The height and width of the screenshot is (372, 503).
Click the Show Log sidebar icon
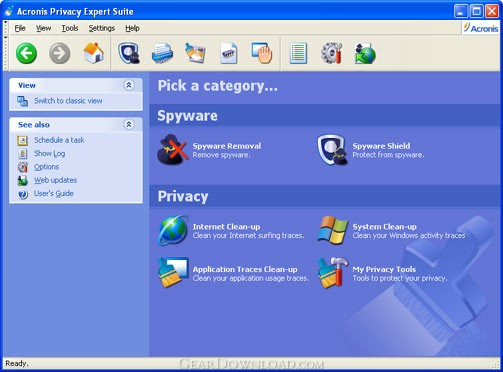[22, 154]
